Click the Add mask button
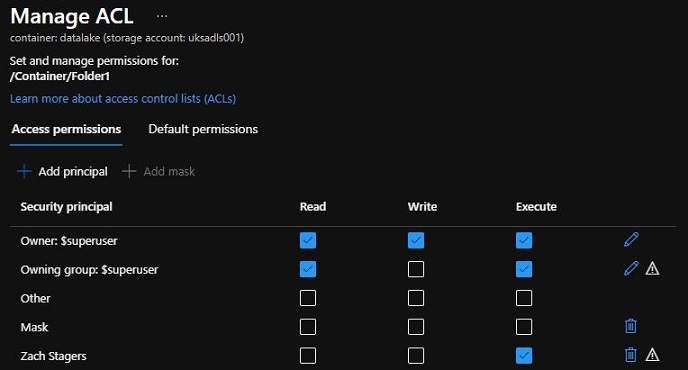The image size is (688, 370). click(158, 171)
